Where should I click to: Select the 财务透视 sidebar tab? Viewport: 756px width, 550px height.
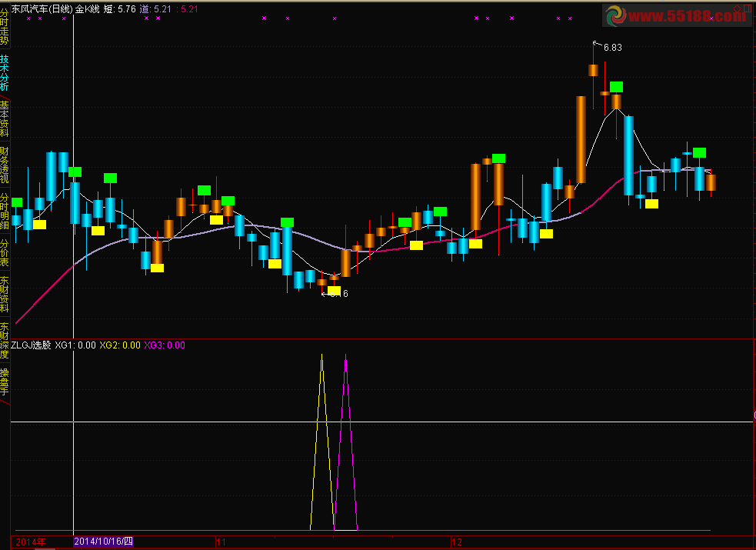(x=5, y=165)
